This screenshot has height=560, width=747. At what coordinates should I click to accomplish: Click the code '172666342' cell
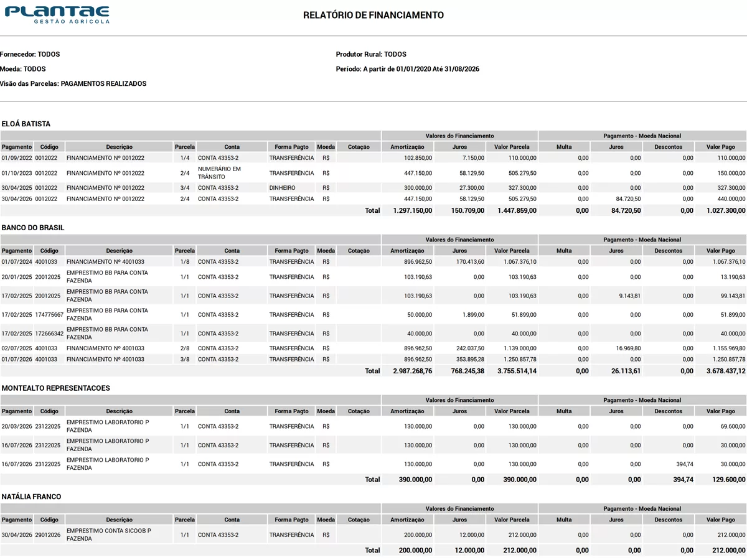click(49, 334)
